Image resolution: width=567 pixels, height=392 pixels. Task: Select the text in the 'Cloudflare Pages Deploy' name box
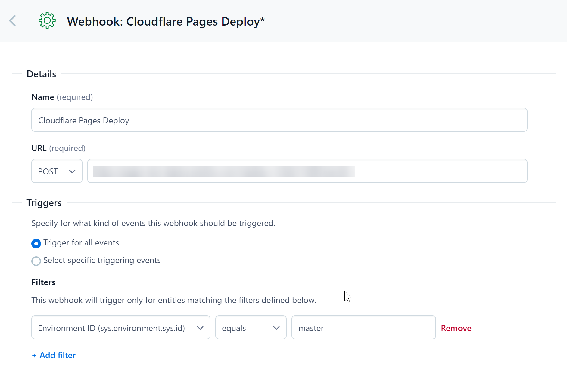(x=84, y=120)
